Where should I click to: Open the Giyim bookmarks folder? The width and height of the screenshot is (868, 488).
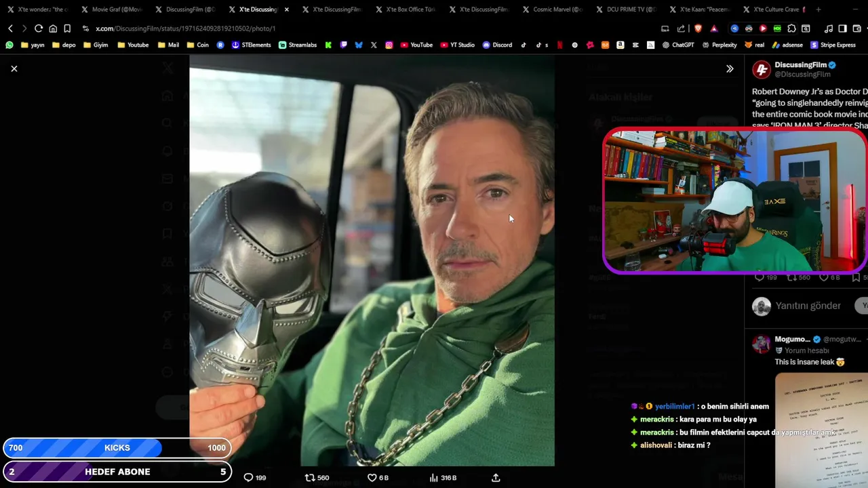coord(95,45)
